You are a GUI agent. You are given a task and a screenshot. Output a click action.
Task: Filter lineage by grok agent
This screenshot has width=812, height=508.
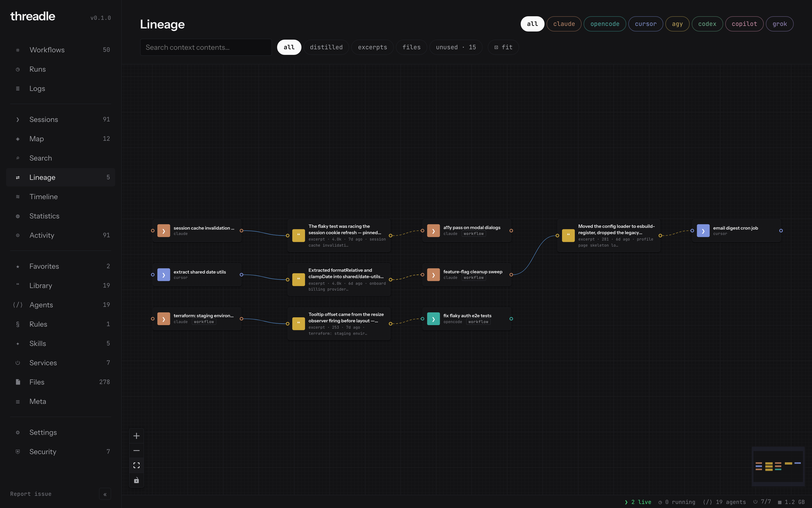[780, 24]
